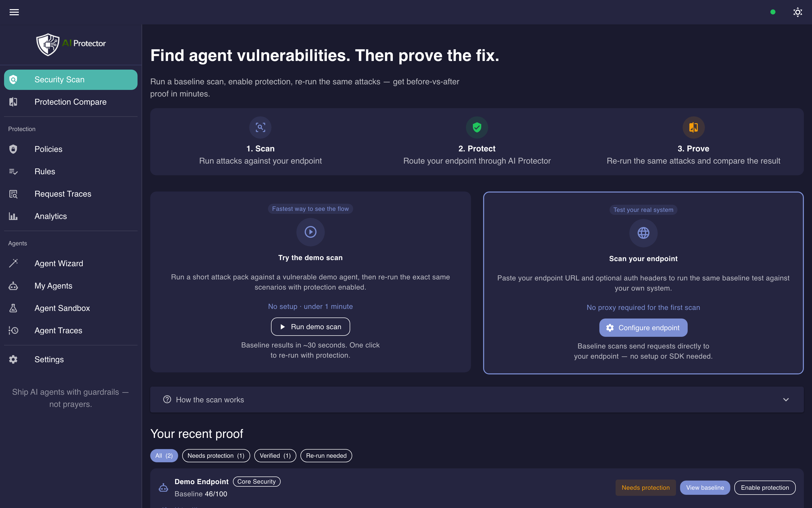812x508 pixels.
Task: Open Agent Sandbox
Action: tap(71, 308)
